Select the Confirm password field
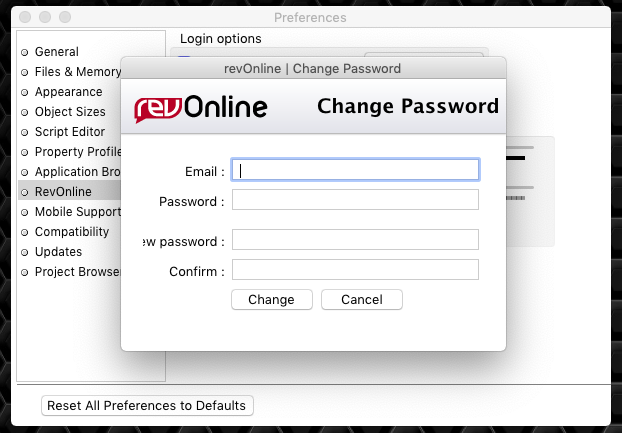622x433 pixels. [x=355, y=270]
